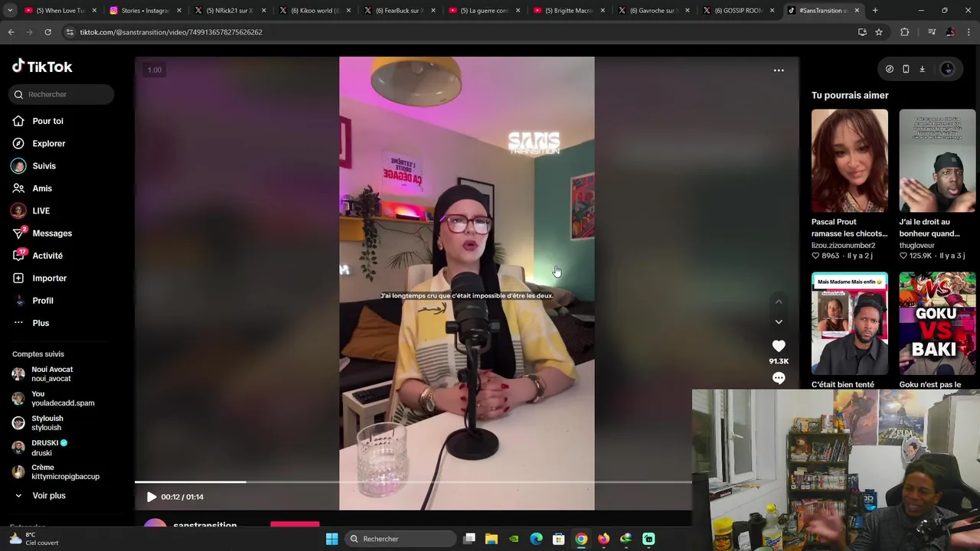This screenshot has width=980, height=551.
Task: Click the taskbar Rechercher search box
Action: point(400,539)
